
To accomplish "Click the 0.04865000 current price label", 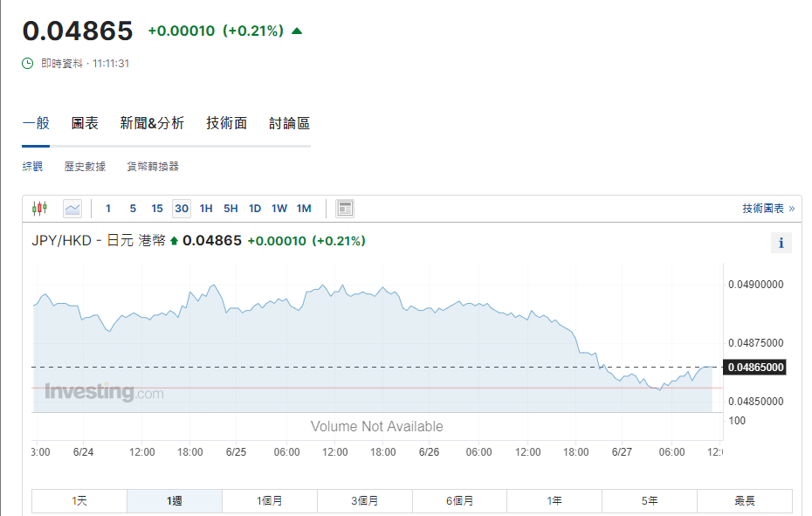I will [755, 368].
